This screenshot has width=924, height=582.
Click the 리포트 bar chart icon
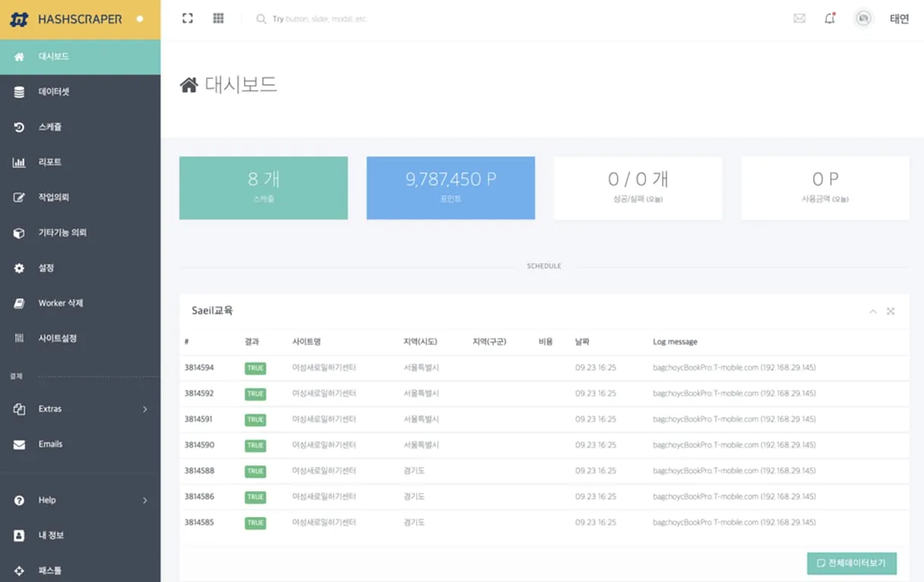(x=20, y=162)
